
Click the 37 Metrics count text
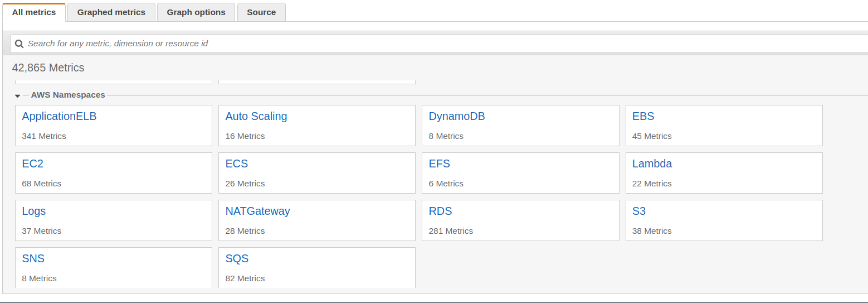click(x=42, y=231)
